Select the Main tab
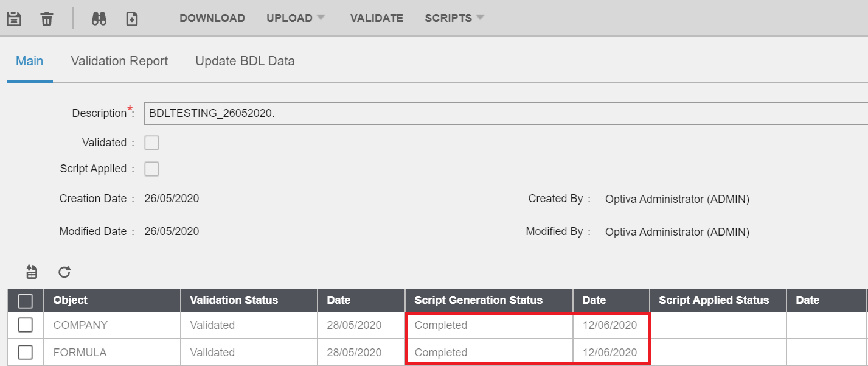This screenshot has width=868, height=366. [29, 61]
